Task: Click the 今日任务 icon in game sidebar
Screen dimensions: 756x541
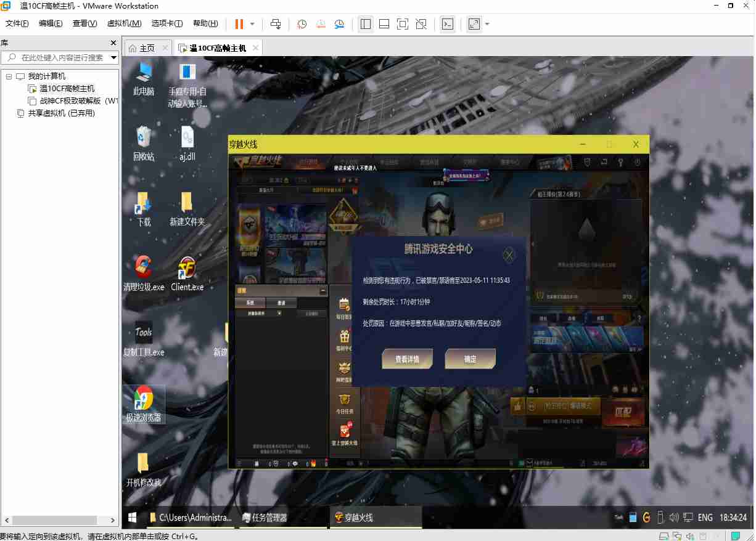Action: (x=346, y=403)
